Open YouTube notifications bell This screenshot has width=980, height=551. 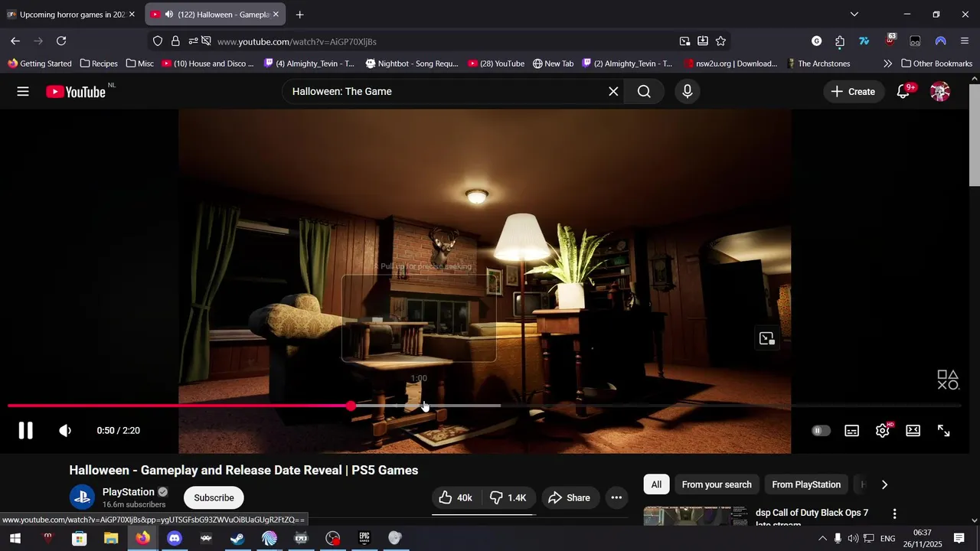point(903,92)
